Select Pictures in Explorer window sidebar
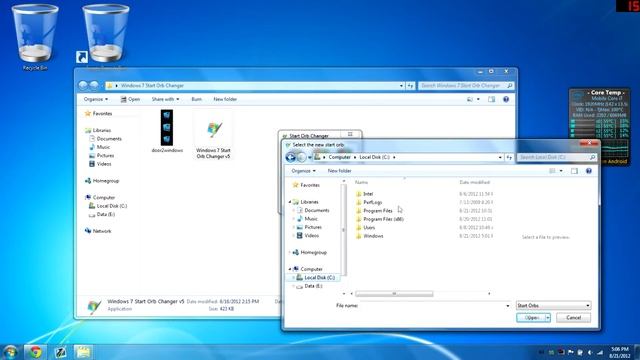The height and width of the screenshot is (360, 640). coord(102,156)
